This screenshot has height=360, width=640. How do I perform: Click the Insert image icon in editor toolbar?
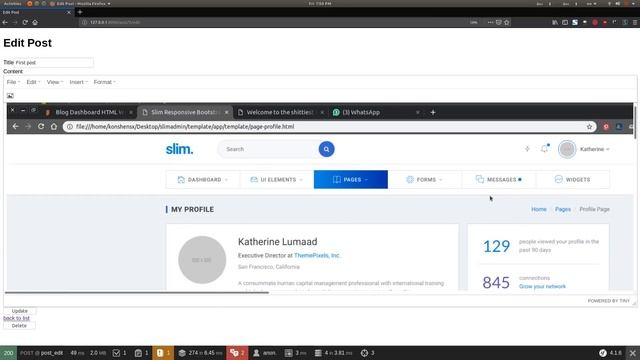coord(10,96)
